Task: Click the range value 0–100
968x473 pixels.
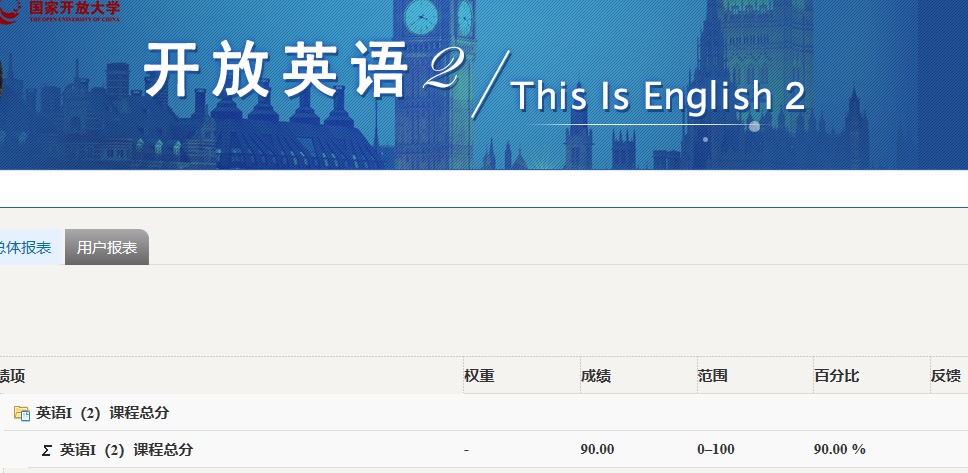Action: coord(716,450)
